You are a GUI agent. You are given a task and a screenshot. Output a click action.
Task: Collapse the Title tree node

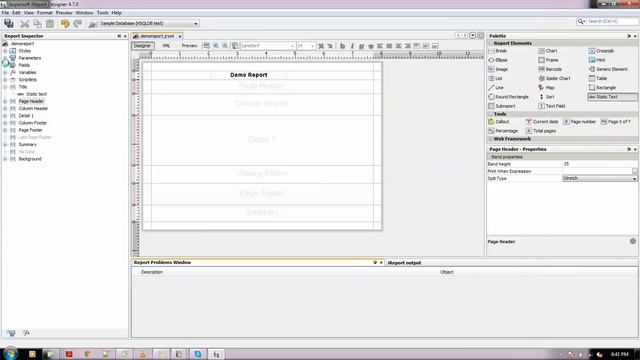[5, 87]
